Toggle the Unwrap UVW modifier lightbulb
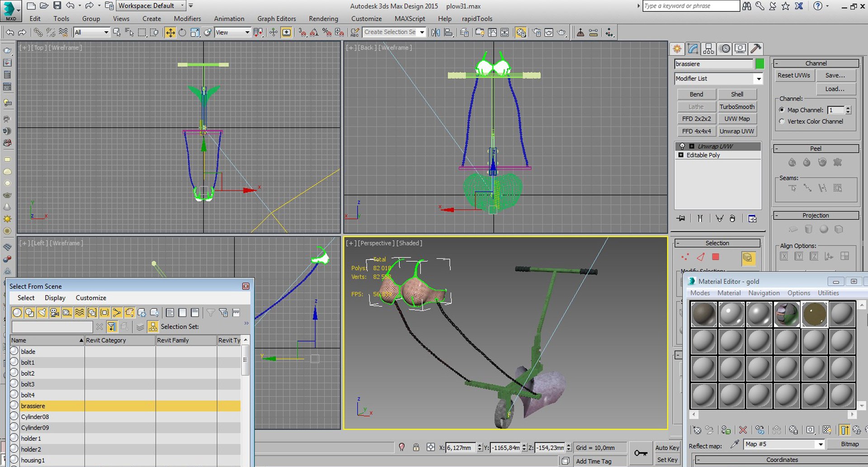This screenshot has height=467, width=868. 682,146
